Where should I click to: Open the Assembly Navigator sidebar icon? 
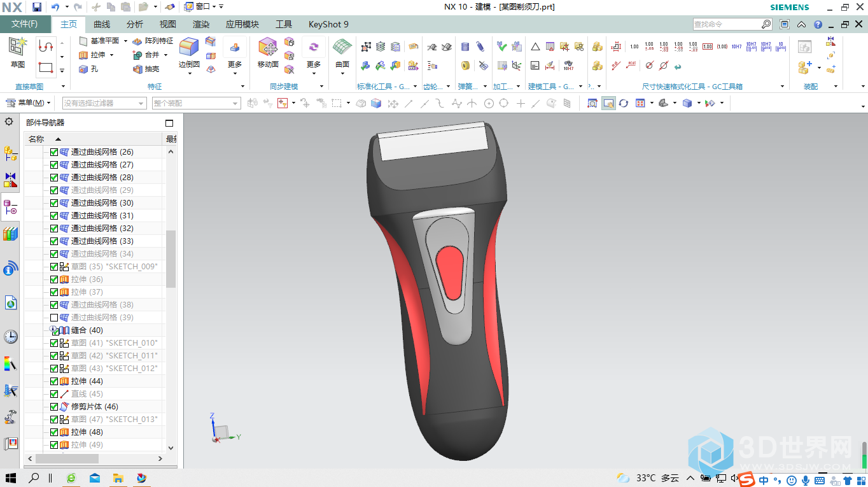click(10, 153)
